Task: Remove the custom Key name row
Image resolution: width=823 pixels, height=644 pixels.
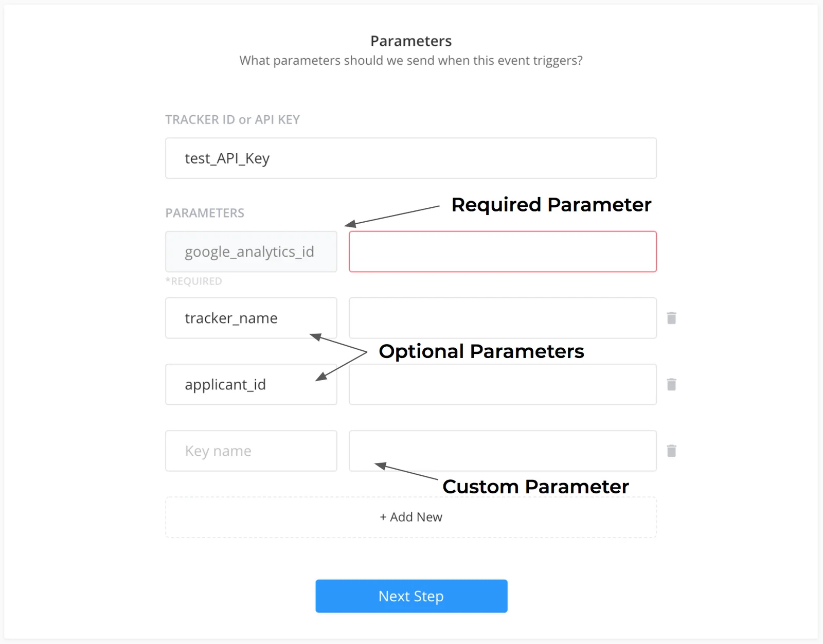Action: pos(671,451)
